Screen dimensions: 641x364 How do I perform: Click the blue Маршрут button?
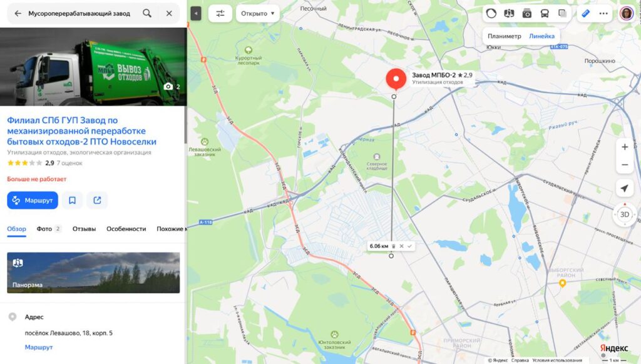point(33,200)
